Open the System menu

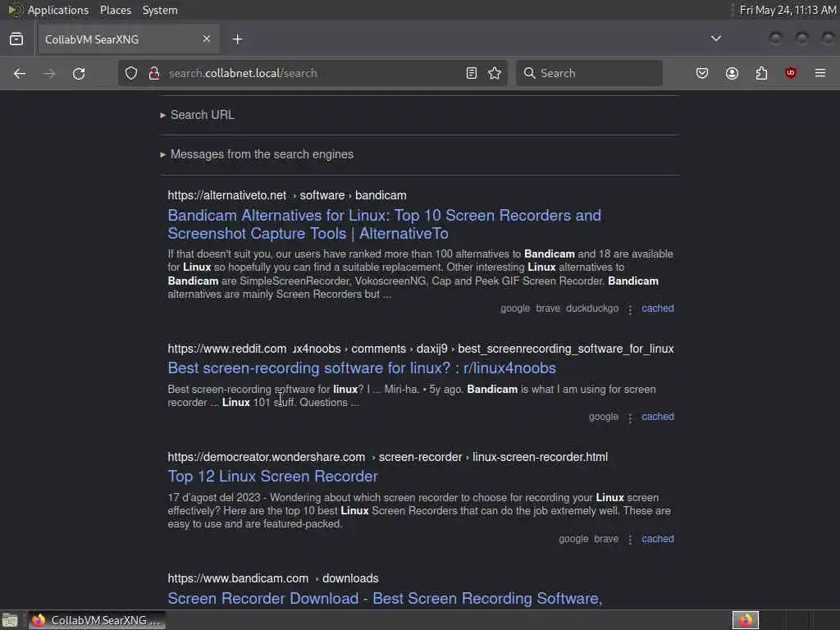click(160, 10)
